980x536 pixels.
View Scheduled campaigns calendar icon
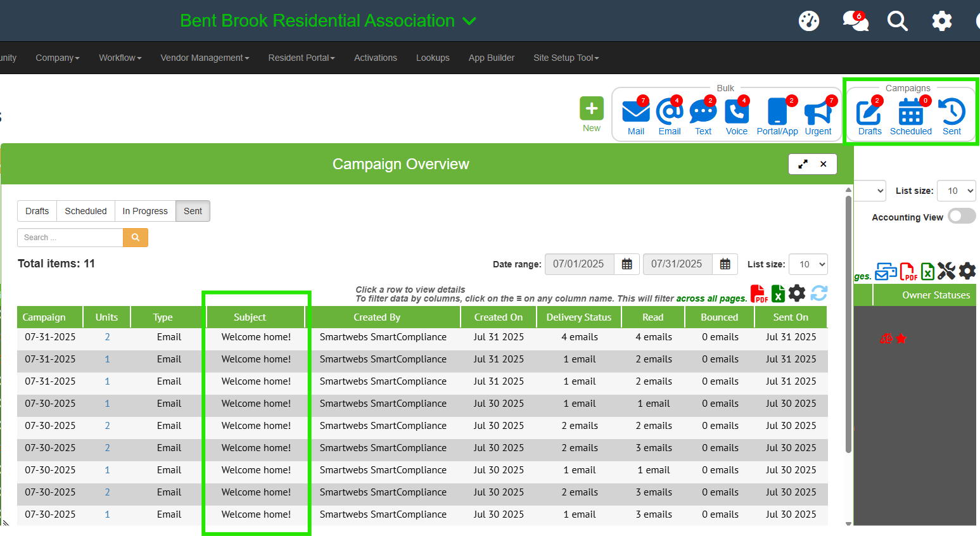[910, 113]
